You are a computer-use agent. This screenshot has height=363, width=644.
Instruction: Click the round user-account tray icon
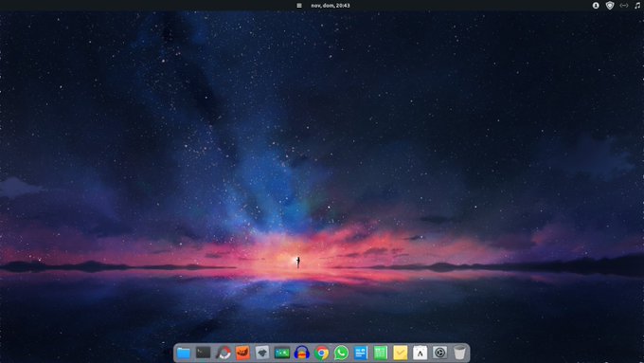(596, 6)
